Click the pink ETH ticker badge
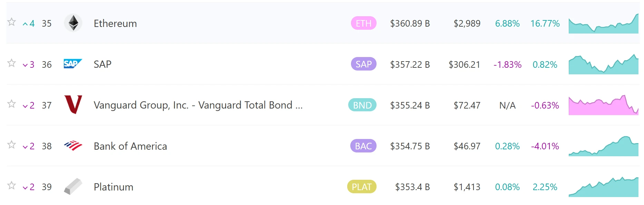The width and height of the screenshot is (644, 205). click(363, 24)
